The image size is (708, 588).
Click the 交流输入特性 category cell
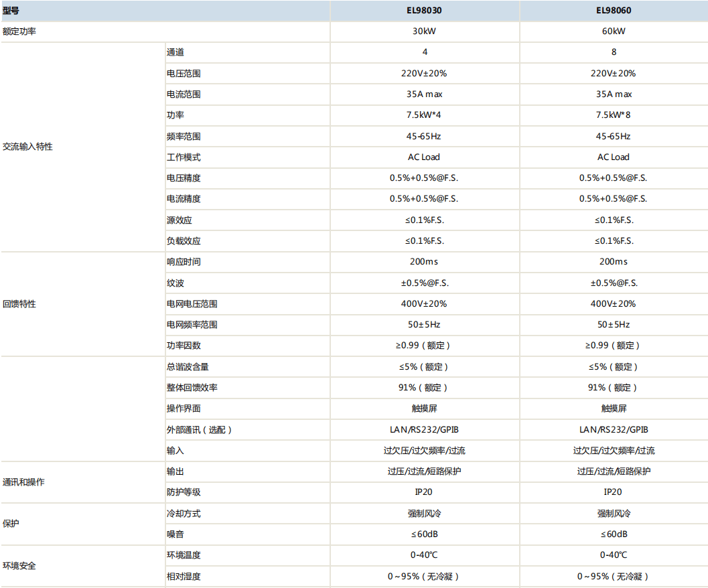(27, 147)
